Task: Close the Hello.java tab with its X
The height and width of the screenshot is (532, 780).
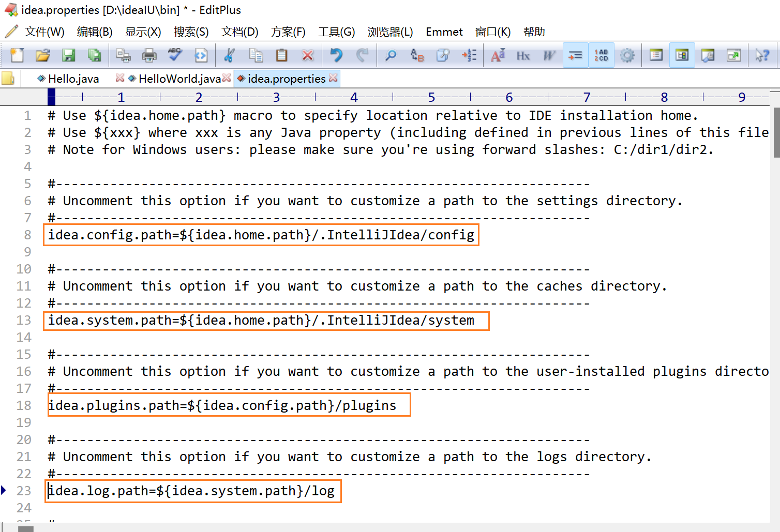Action: click(x=119, y=78)
